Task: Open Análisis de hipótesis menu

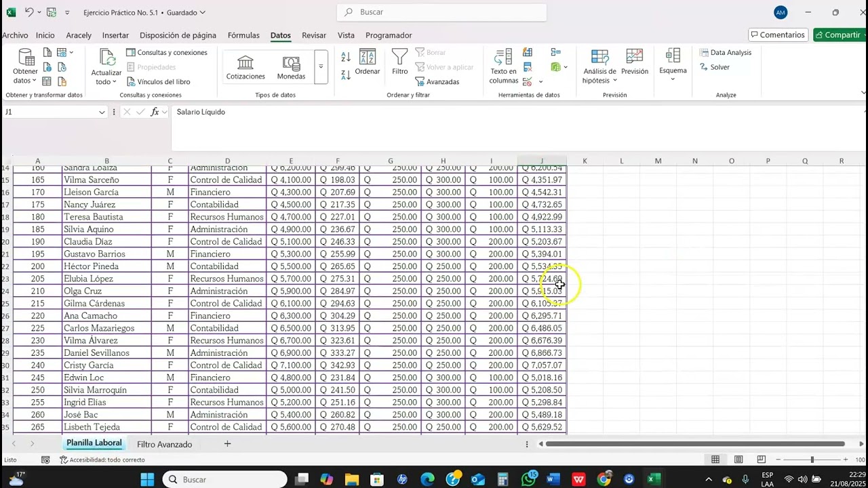Action: (600, 67)
